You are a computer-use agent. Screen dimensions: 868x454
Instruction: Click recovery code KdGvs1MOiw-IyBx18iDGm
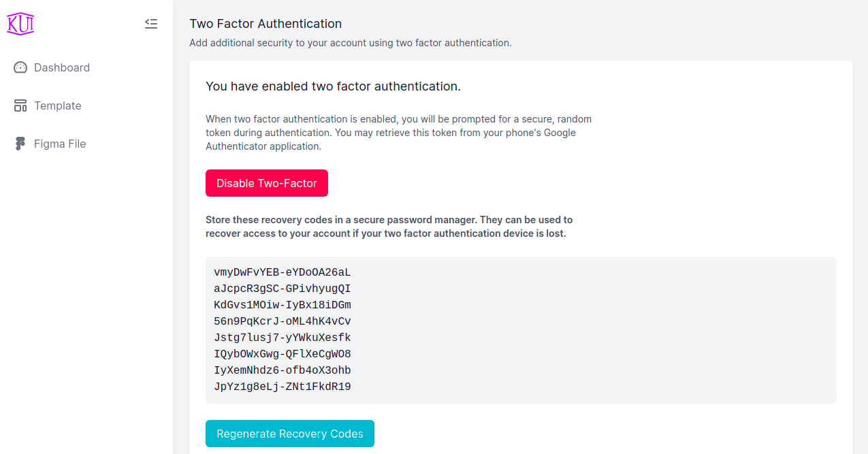283,305
